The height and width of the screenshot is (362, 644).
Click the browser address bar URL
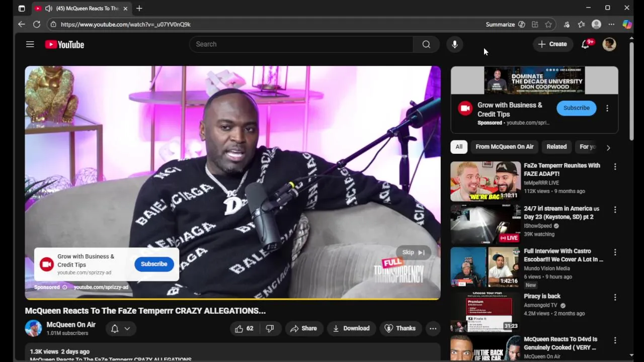(126, 24)
